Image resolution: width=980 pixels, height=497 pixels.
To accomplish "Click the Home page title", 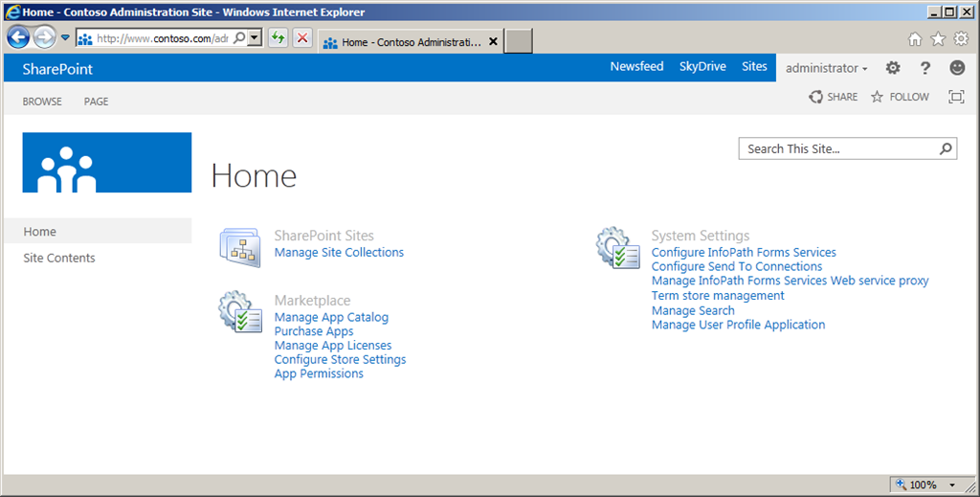I will click(x=254, y=175).
